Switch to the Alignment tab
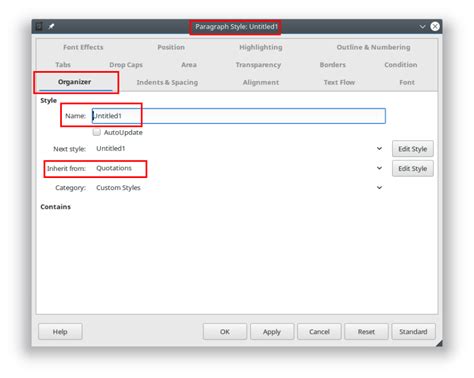Image resolution: width=474 pixels, height=378 pixels. (261, 82)
